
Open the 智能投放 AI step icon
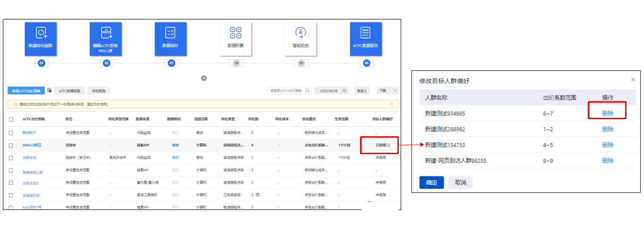[x=300, y=33]
